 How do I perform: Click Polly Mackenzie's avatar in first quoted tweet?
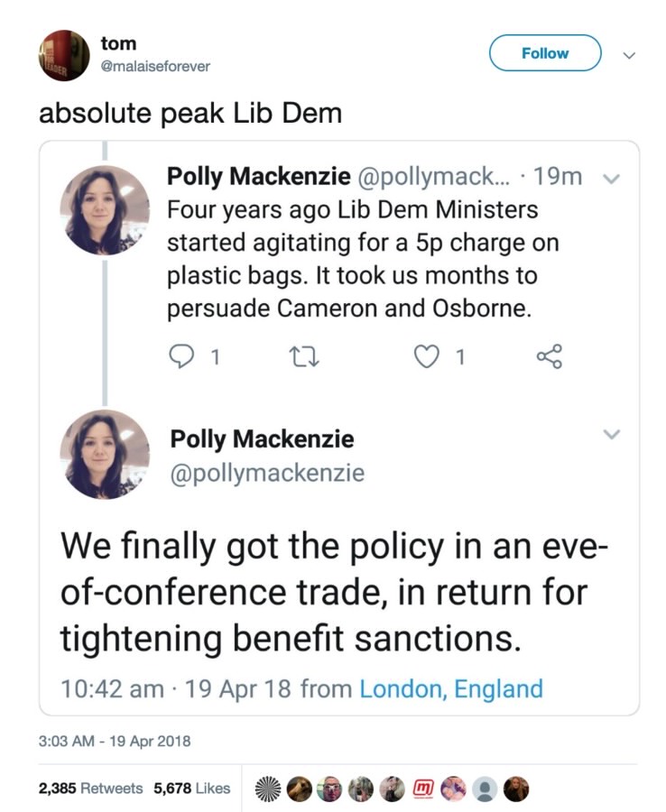105,210
